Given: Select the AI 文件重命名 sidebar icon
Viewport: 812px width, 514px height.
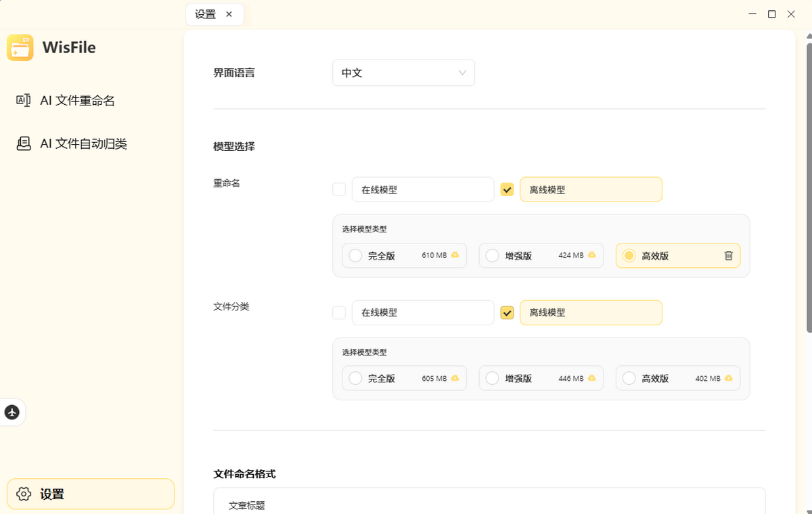Looking at the screenshot, I should point(23,100).
